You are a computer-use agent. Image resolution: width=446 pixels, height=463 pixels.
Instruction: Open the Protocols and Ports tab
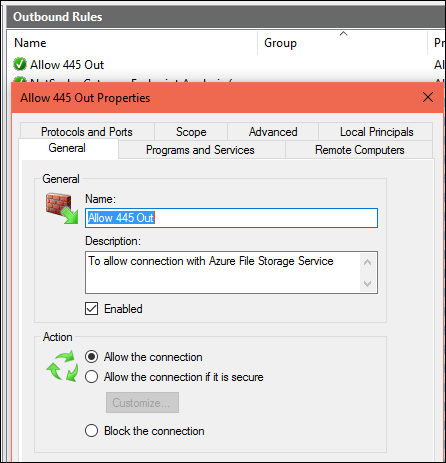tap(87, 132)
